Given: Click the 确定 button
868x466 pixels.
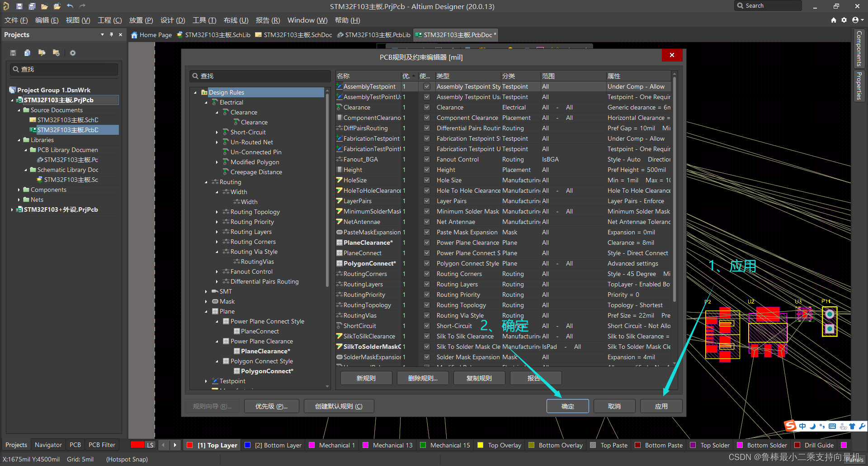Looking at the screenshot, I should 568,406.
